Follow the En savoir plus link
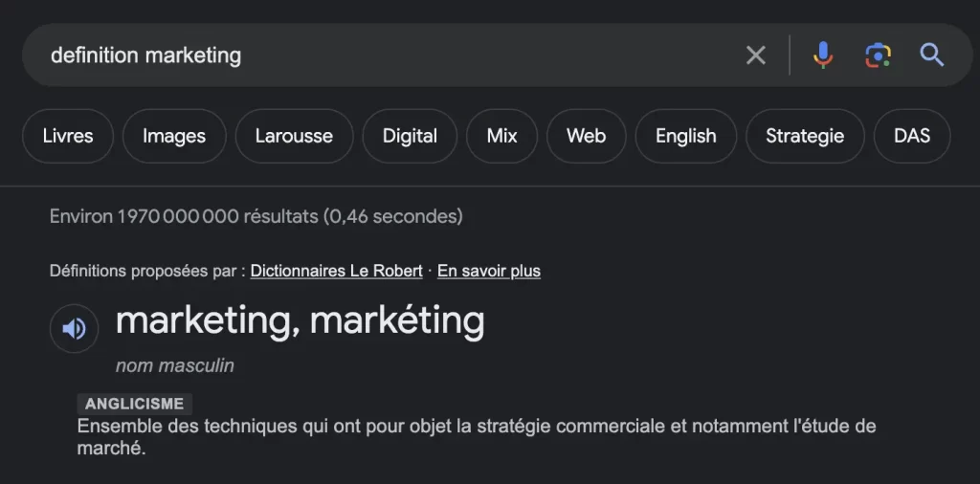 [489, 271]
